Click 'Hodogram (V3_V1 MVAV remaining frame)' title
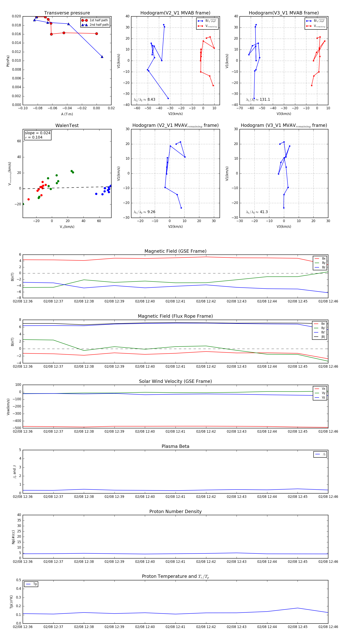 click(284, 125)
